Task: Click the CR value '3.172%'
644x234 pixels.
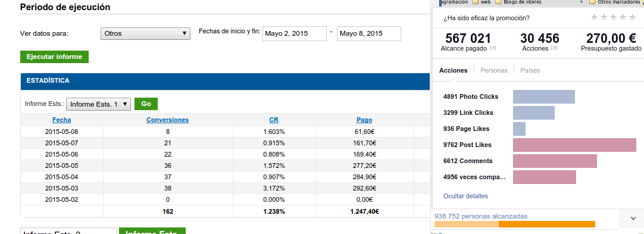Action: (x=274, y=188)
